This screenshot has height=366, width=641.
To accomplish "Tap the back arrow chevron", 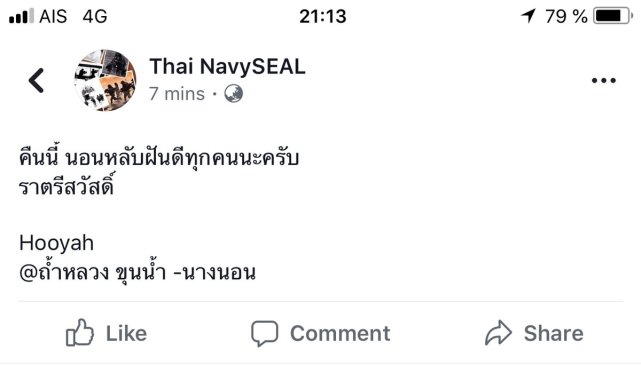I will coord(36,80).
